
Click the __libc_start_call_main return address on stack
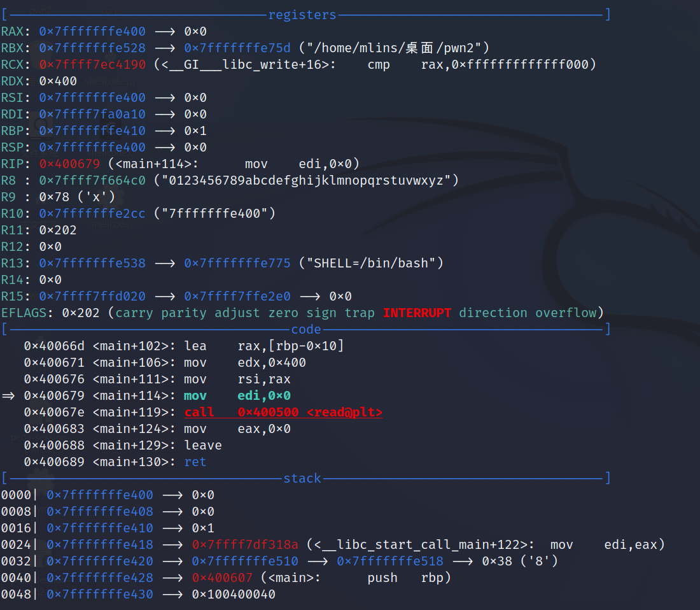(245, 544)
